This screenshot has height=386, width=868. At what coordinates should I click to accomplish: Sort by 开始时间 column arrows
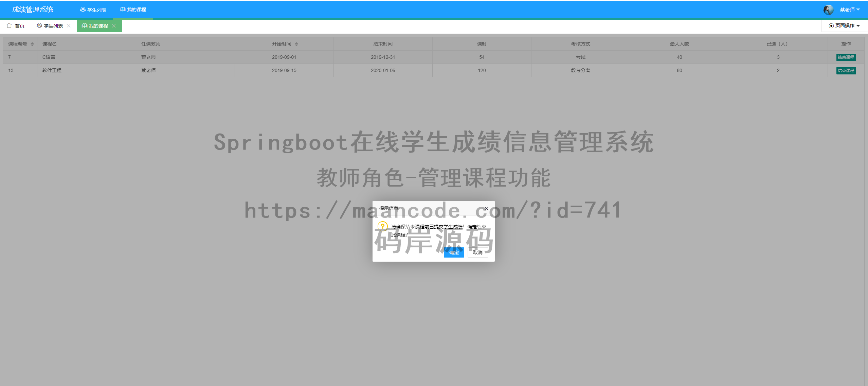pyautogui.click(x=296, y=44)
